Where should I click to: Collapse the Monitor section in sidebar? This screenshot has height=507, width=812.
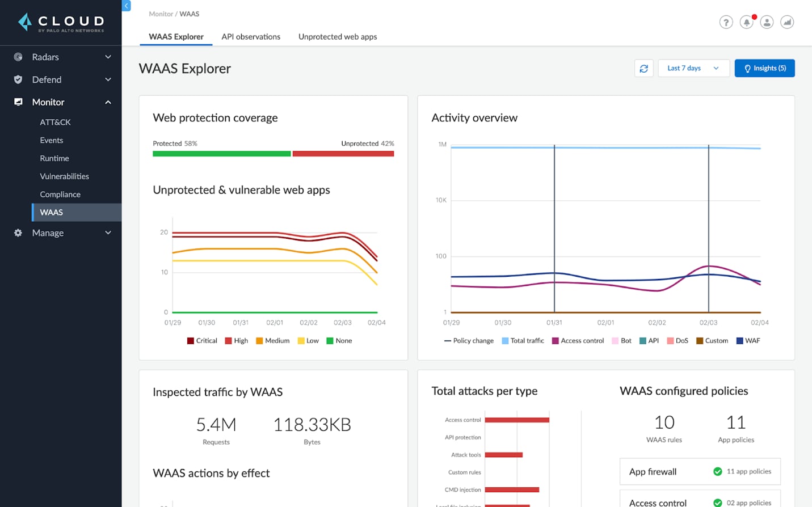pos(108,102)
